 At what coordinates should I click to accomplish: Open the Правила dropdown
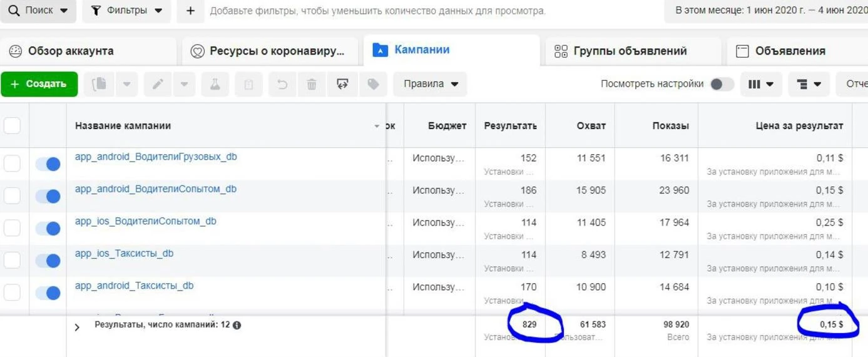click(x=430, y=84)
